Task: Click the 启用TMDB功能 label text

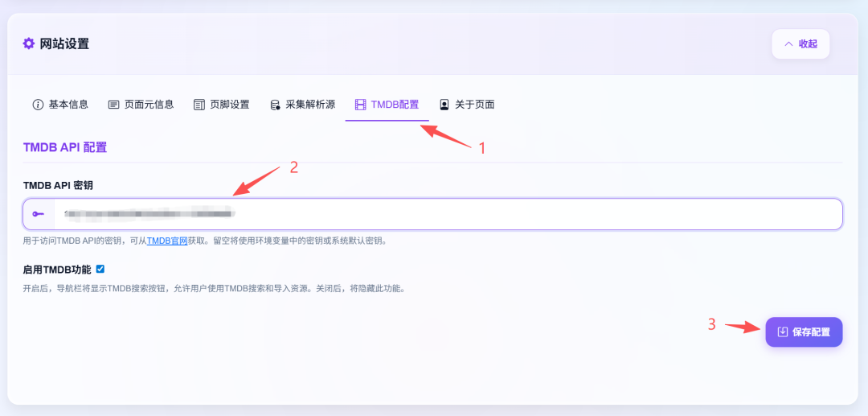Action: (57, 270)
